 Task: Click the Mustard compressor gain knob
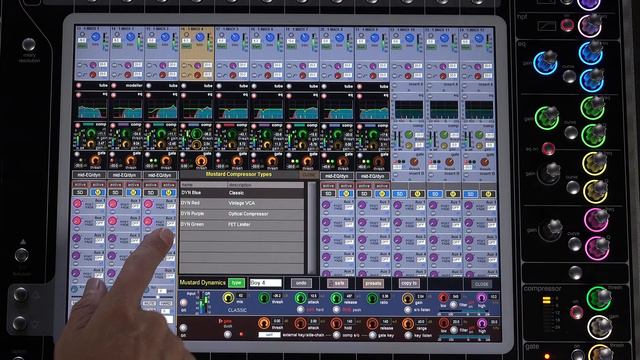pyautogui.click(x=407, y=299)
